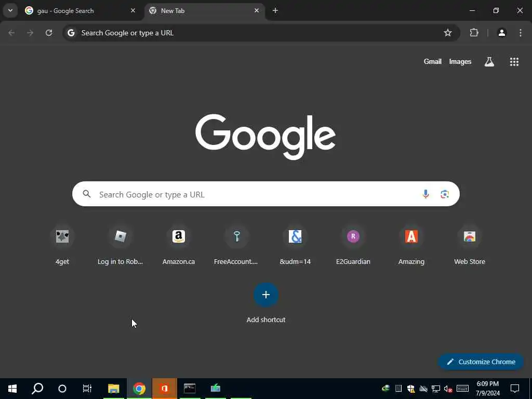Close the gau - Google Search tab
The width and height of the screenshot is (532, 399).
tap(133, 10)
